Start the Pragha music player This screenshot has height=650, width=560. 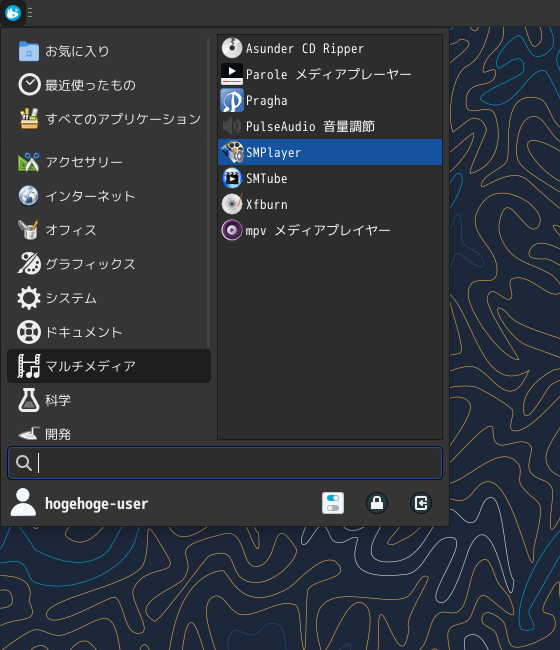[x=330, y=100]
